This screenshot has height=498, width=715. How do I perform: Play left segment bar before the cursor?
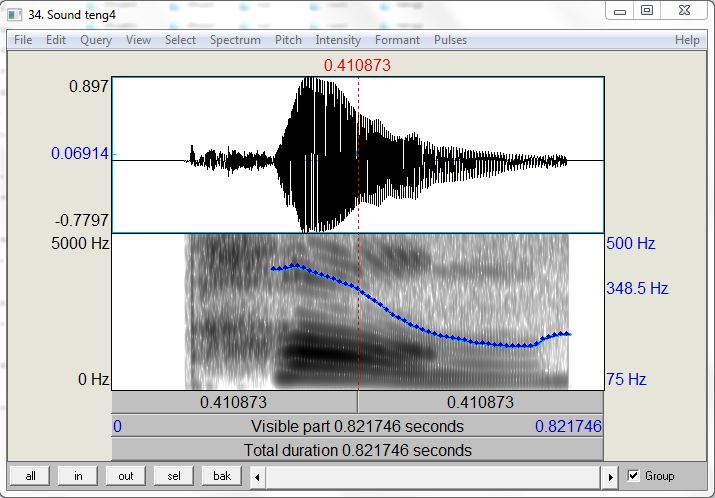point(234,402)
